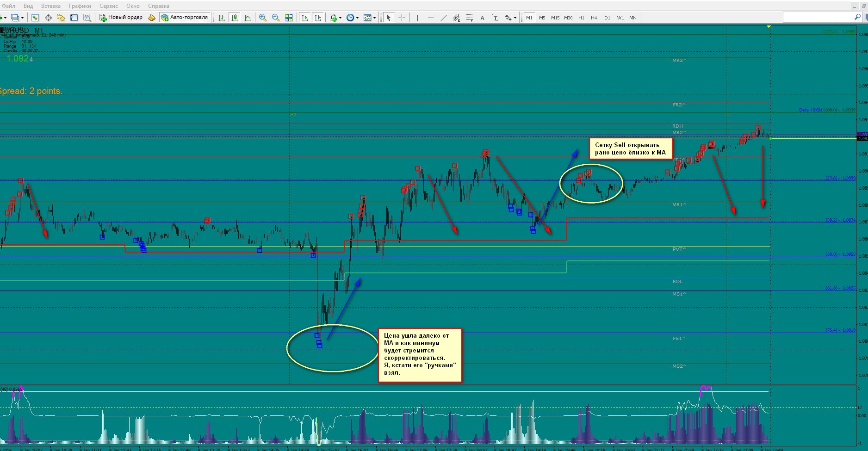Switch chart to line chart mode
The width and height of the screenshot is (868, 451).
248,18
